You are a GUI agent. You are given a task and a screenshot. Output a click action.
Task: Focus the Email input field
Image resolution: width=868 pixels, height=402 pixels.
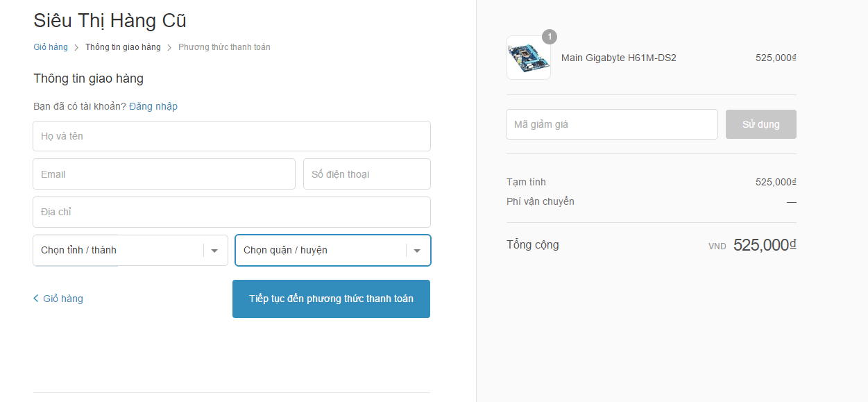pyautogui.click(x=164, y=174)
